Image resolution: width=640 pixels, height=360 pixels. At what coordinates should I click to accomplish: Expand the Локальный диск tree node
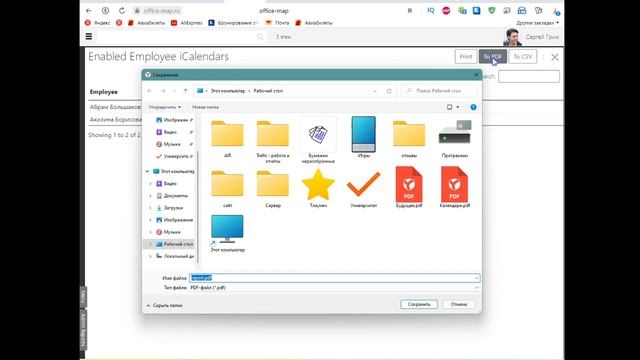click(150, 256)
